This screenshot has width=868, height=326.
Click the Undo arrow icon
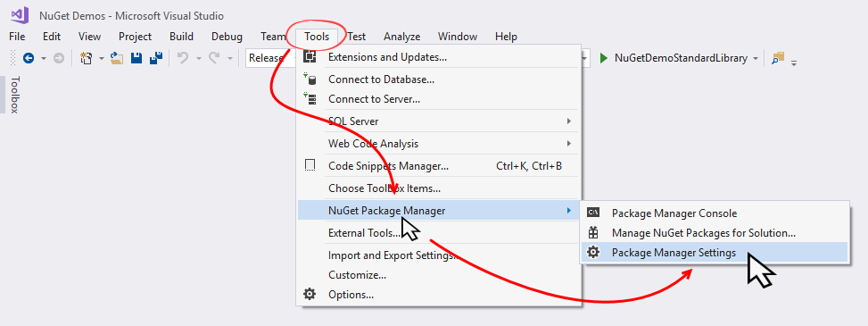click(183, 58)
